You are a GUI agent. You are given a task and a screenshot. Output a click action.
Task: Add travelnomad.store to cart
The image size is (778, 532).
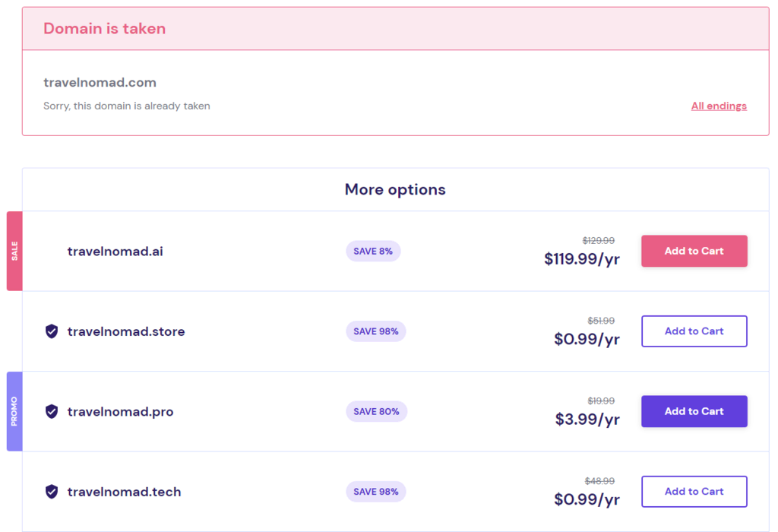(x=694, y=331)
